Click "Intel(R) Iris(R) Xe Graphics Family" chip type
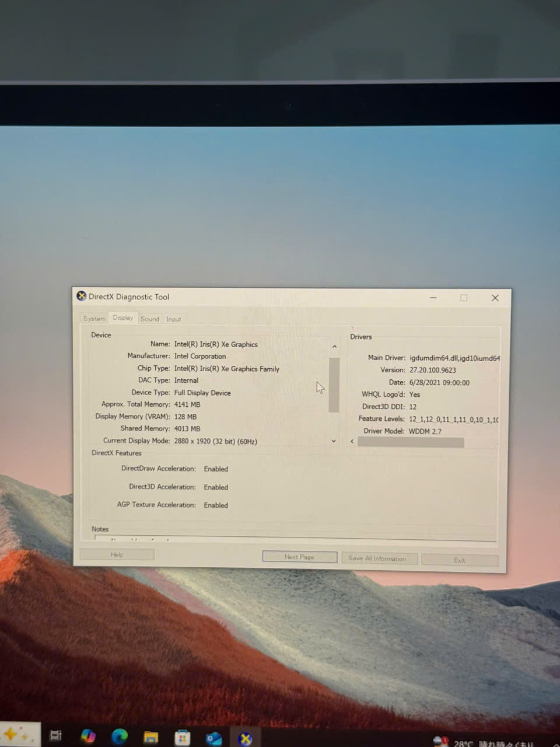The height and width of the screenshot is (747, 560). (x=227, y=369)
